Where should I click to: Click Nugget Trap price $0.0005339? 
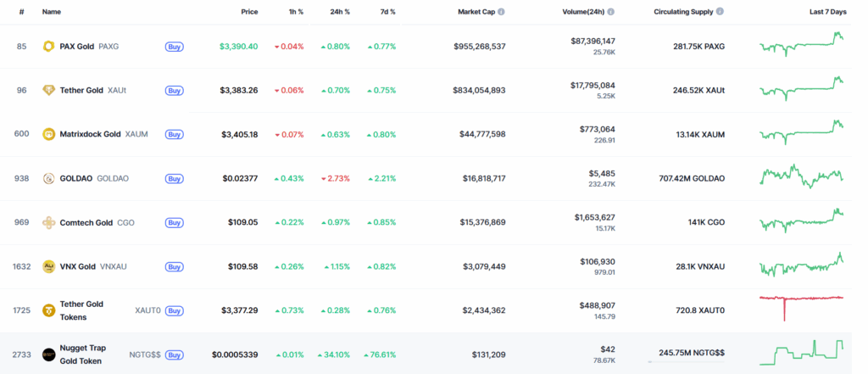235,354
